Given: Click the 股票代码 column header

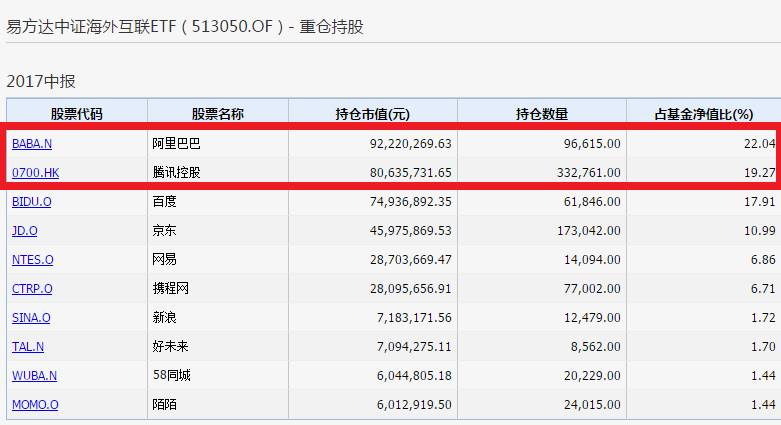Looking at the screenshot, I should (77, 114).
